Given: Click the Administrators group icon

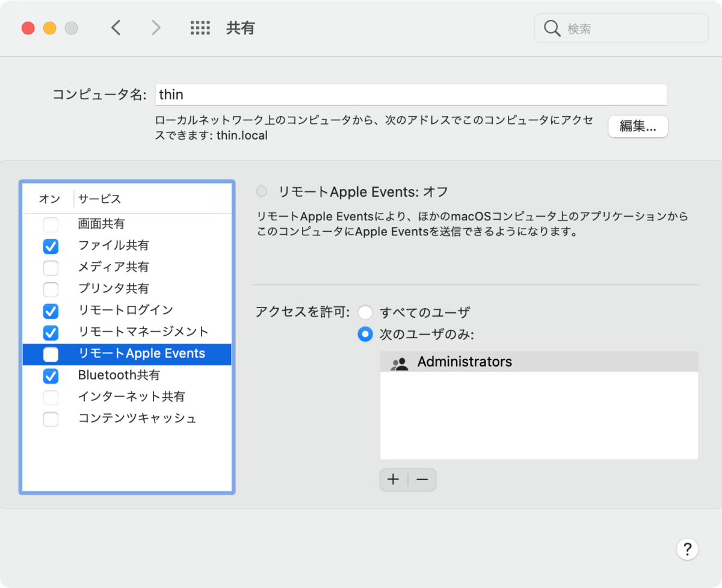Looking at the screenshot, I should click(399, 362).
